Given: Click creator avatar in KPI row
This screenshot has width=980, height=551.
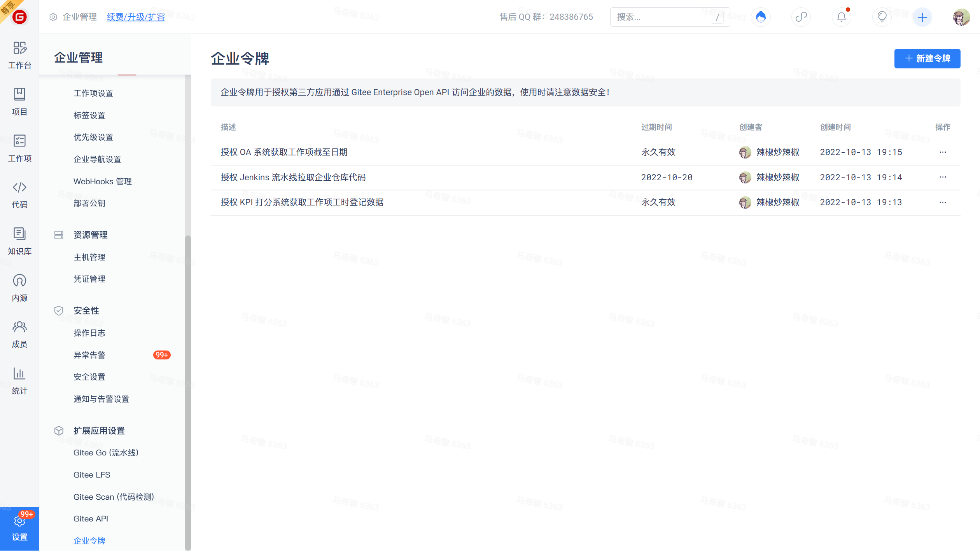Looking at the screenshot, I should pyautogui.click(x=745, y=202).
